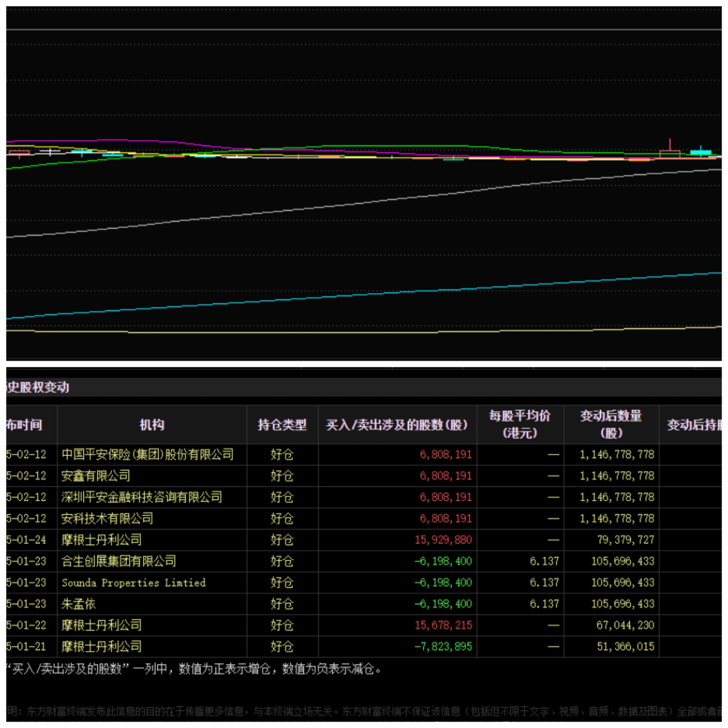Click the 合生创展集团有限公司 entry
The width and height of the screenshot is (728, 728).
(x=119, y=561)
